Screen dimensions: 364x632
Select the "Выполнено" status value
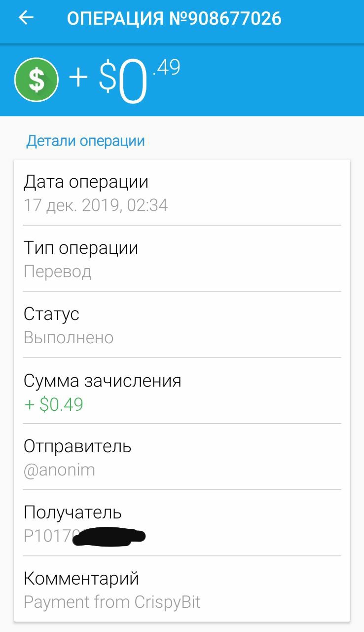click(x=69, y=338)
